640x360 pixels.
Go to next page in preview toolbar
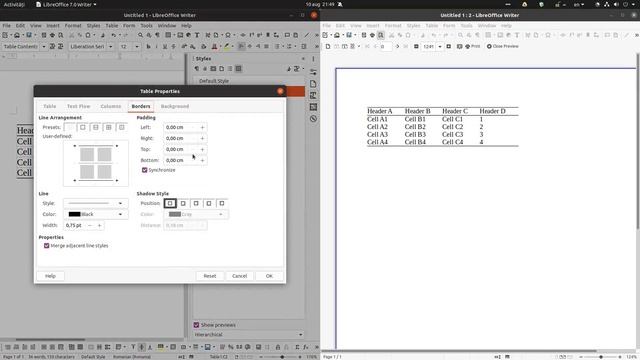[397, 47]
